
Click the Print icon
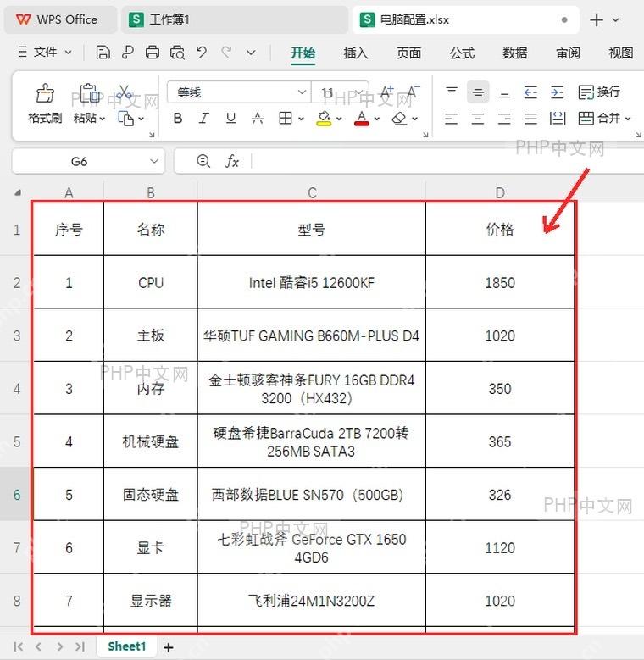(152, 53)
